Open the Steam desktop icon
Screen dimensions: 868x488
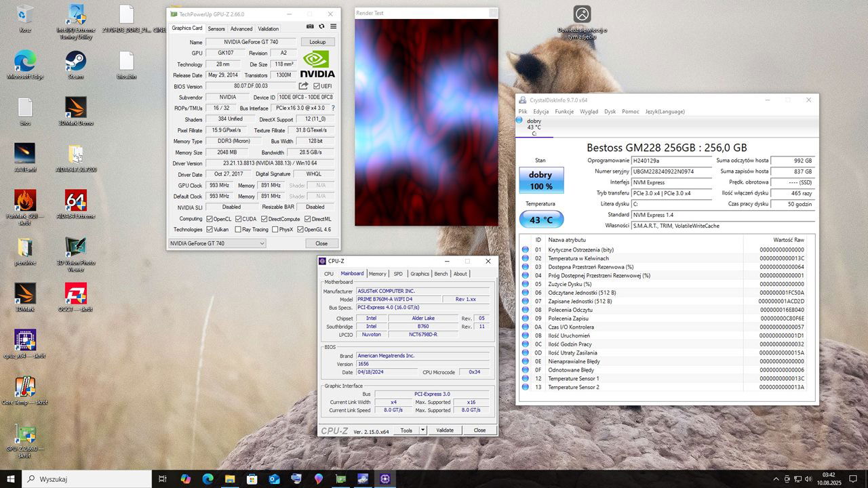[x=75, y=65]
